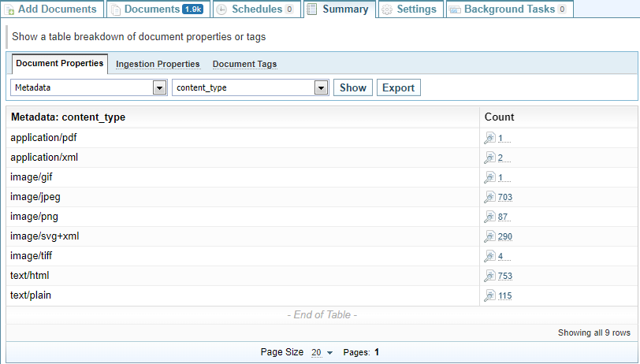Image resolution: width=640 pixels, height=364 pixels.
Task: Switch to the Add Documents tab
Action: click(x=52, y=9)
